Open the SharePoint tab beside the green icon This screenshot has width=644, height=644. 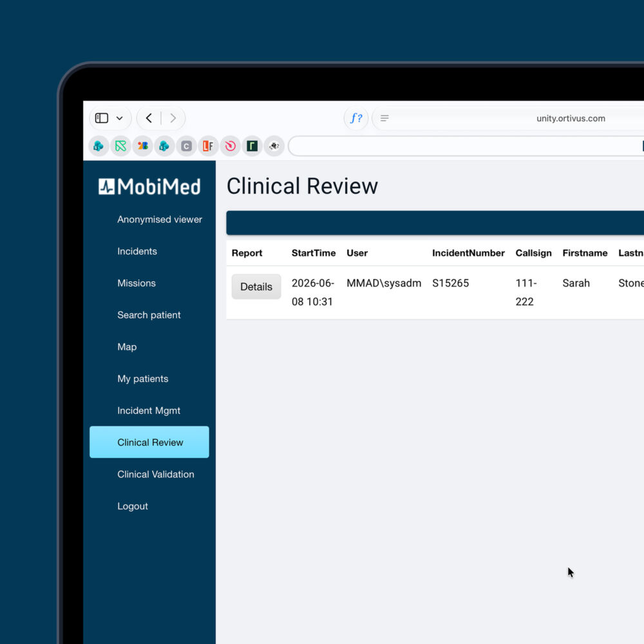click(x=99, y=146)
